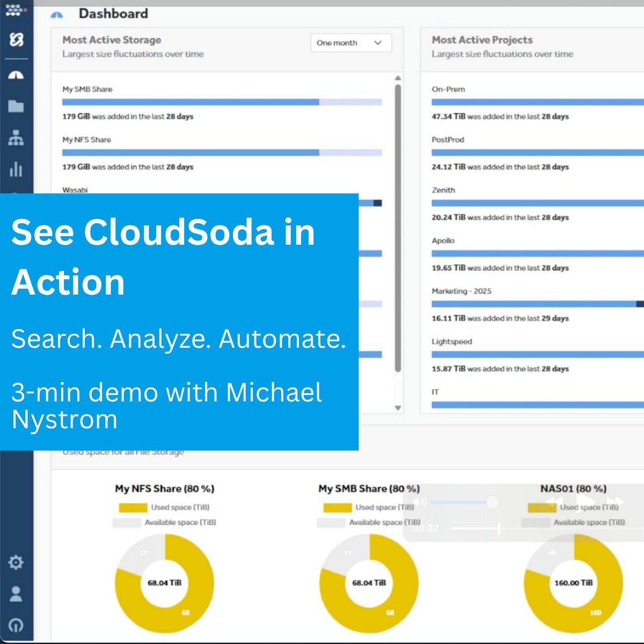Viewport: 644px width, 644px height.
Task: Click the video rewind button
Action: [554, 502]
